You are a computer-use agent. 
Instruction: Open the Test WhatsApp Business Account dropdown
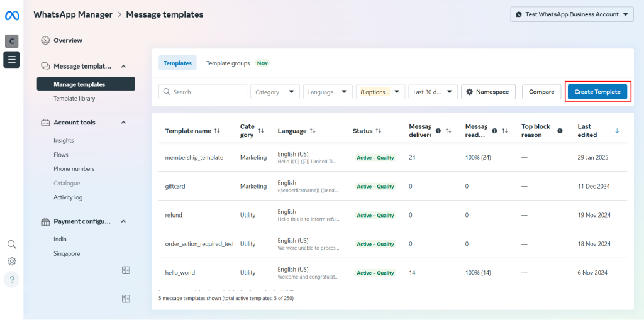572,14
